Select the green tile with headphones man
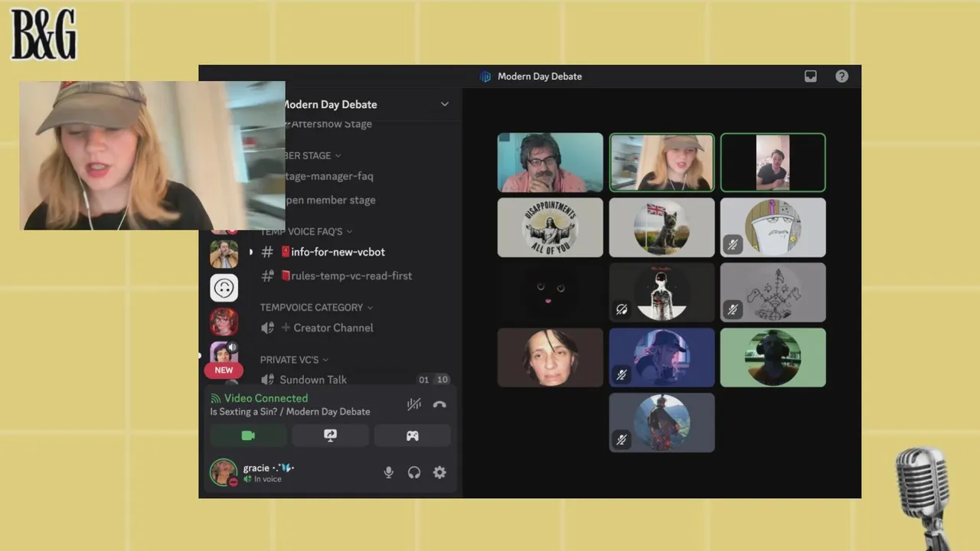Screen dimensions: 980x551 pyautogui.click(x=773, y=357)
